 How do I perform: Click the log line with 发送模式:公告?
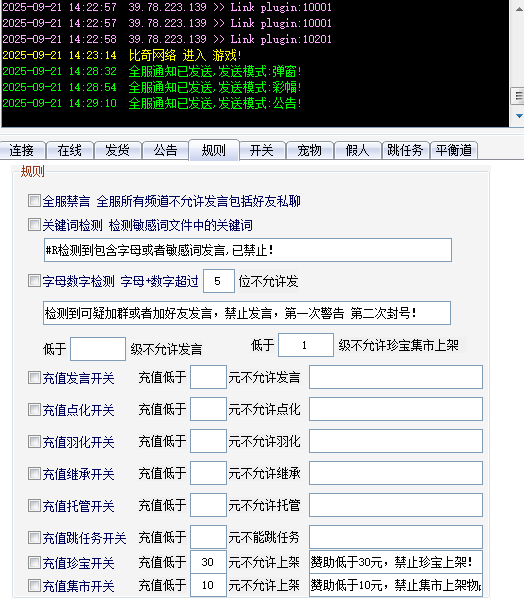[152, 103]
